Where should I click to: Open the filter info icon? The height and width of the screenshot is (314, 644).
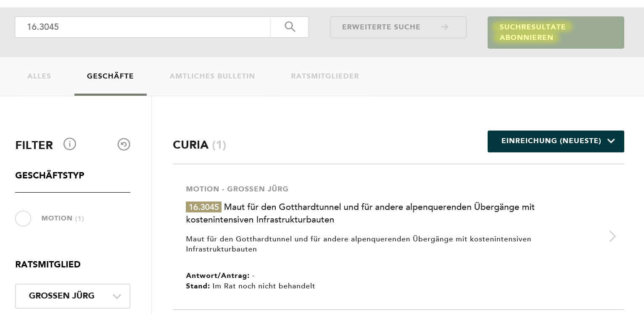click(70, 144)
